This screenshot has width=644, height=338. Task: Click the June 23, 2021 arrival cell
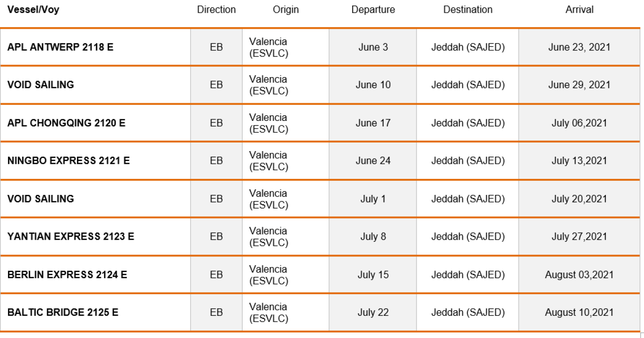point(579,47)
